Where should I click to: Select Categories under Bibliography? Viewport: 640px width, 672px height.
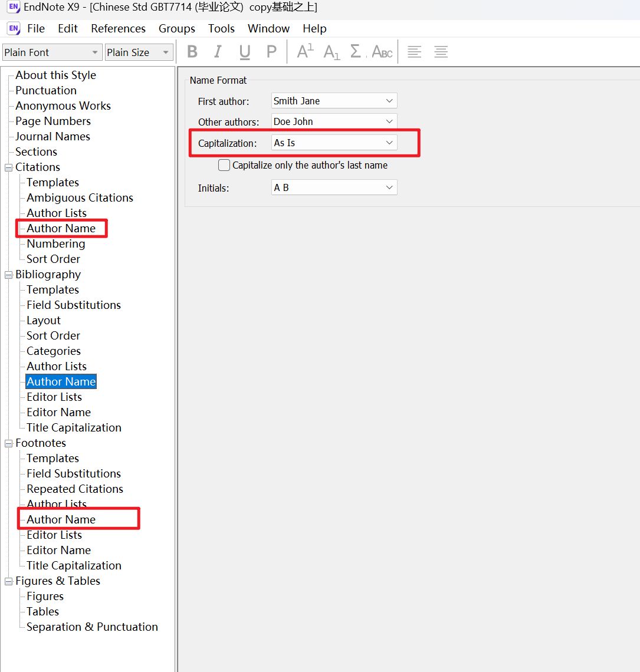click(54, 351)
